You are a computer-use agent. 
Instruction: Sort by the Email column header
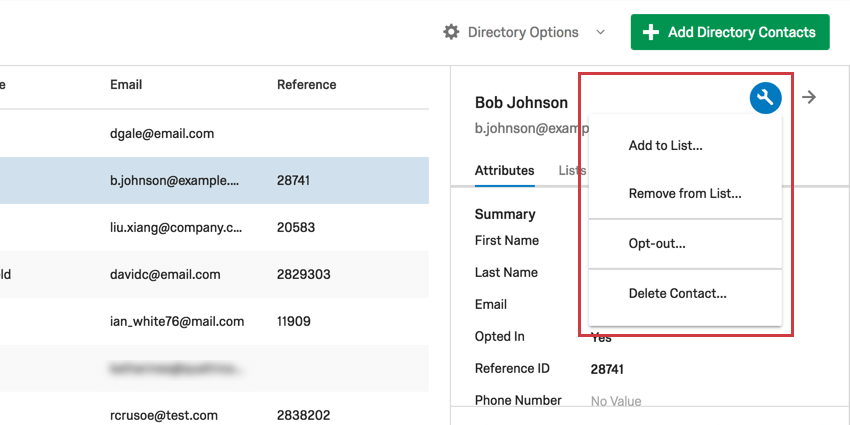pyautogui.click(x=126, y=85)
